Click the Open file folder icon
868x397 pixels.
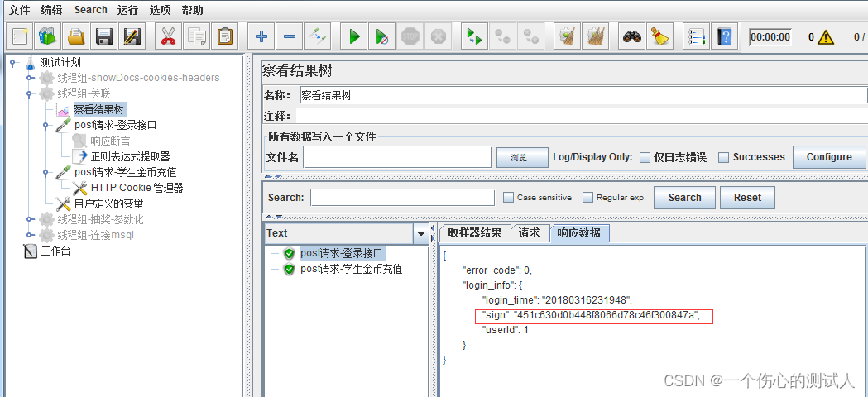[76, 37]
